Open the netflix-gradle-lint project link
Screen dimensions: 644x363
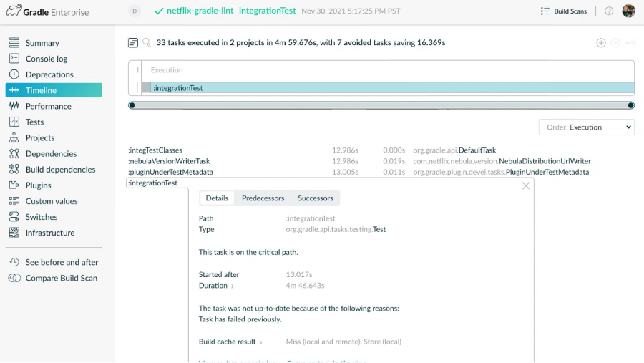(x=200, y=11)
